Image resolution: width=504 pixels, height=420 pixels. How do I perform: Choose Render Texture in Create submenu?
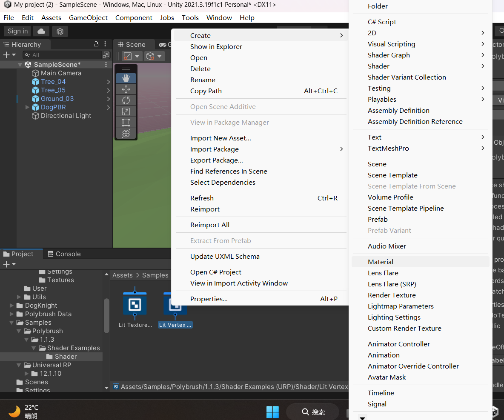421,295
